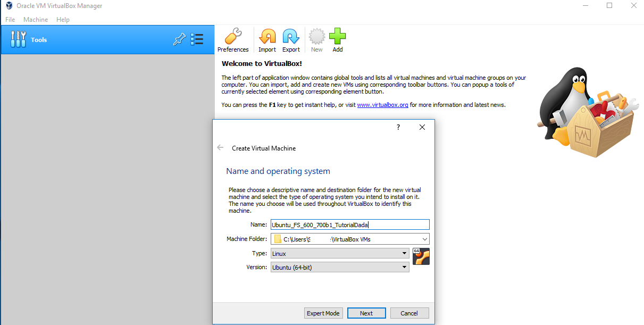This screenshot has width=644, height=325.
Task: Open the Version dropdown showing Ubuntu (64-bit)
Action: 340,267
